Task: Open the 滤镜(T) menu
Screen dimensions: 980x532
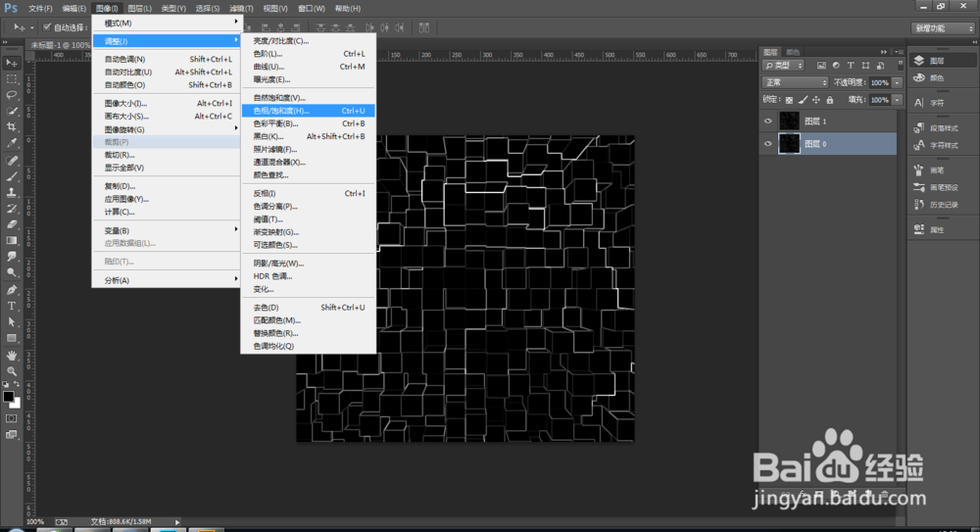Action: point(241,8)
